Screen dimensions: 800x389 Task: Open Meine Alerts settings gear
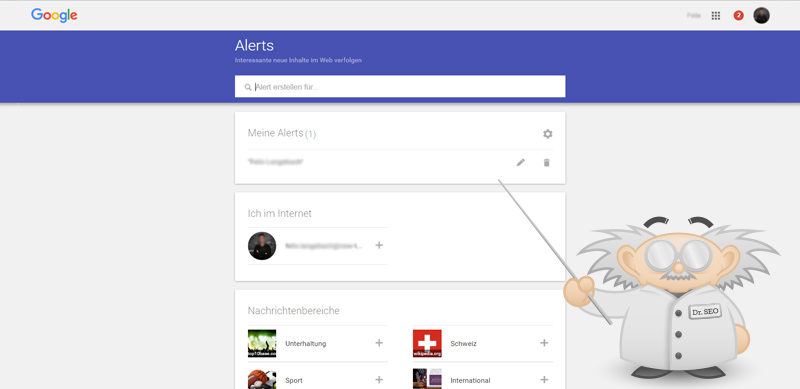pyautogui.click(x=547, y=134)
